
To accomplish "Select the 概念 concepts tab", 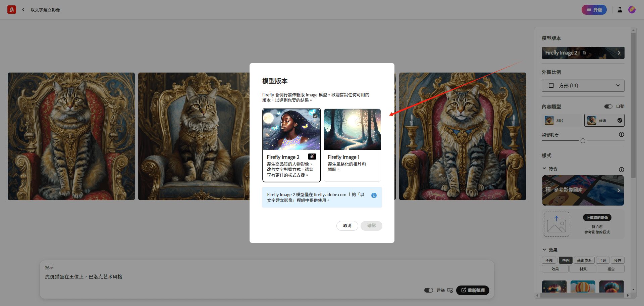I will point(611,269).
